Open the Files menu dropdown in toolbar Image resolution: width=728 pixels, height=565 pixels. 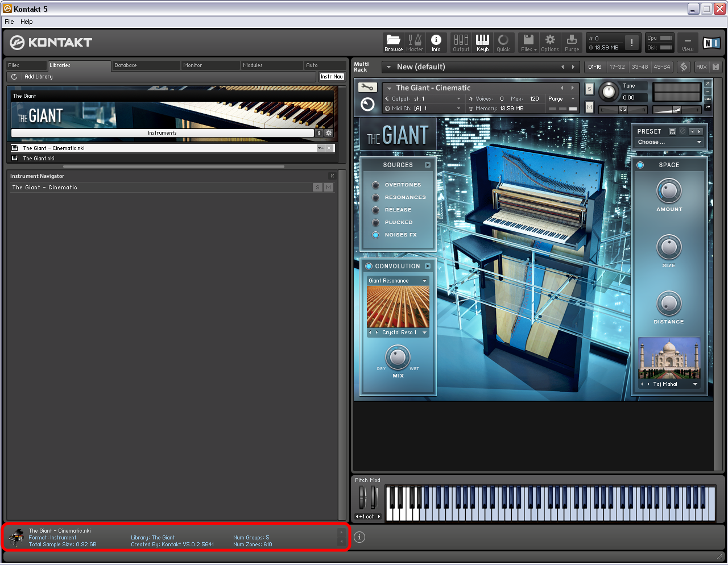point(529,43)
